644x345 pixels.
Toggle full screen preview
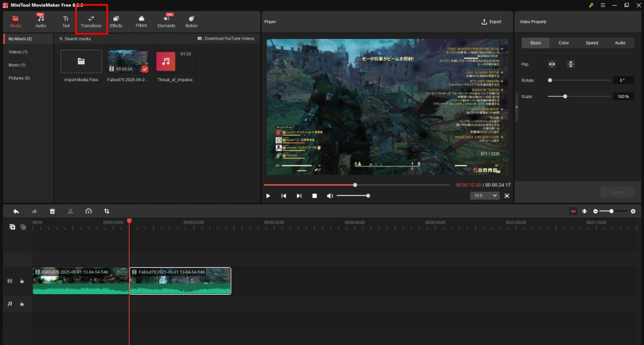pos(507,195)
